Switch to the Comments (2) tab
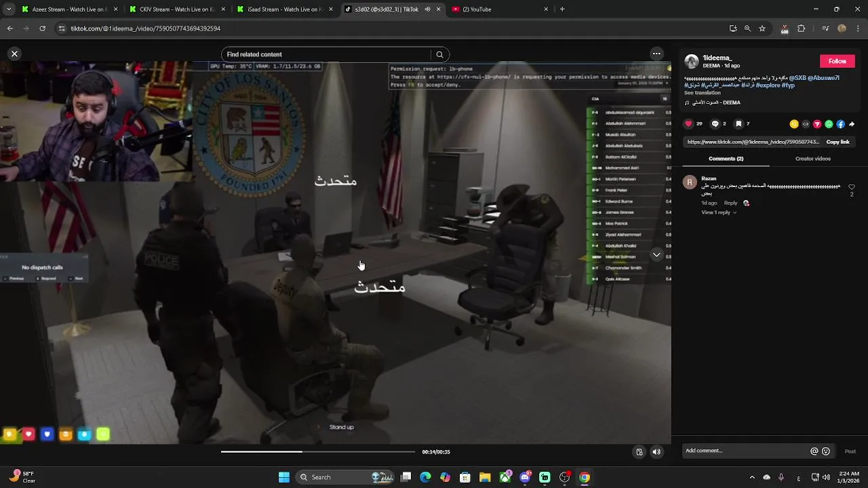The image size is (868, 488). point(726,159)
